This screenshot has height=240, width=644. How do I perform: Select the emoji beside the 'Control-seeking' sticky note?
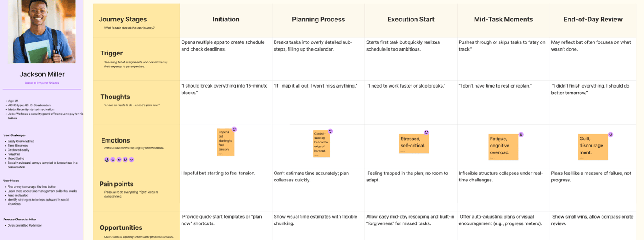[x=330, y=131]
